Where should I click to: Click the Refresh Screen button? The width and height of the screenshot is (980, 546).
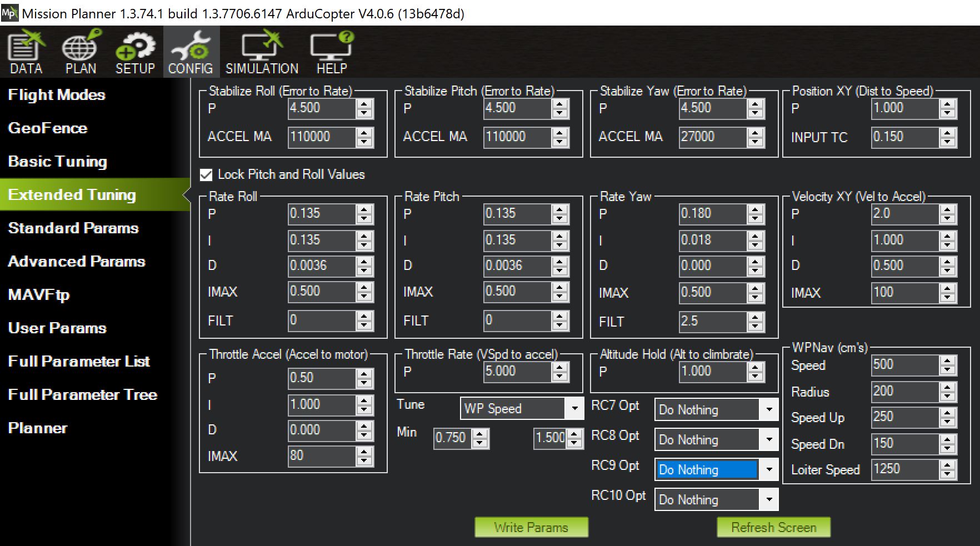(x=774, y=527)
